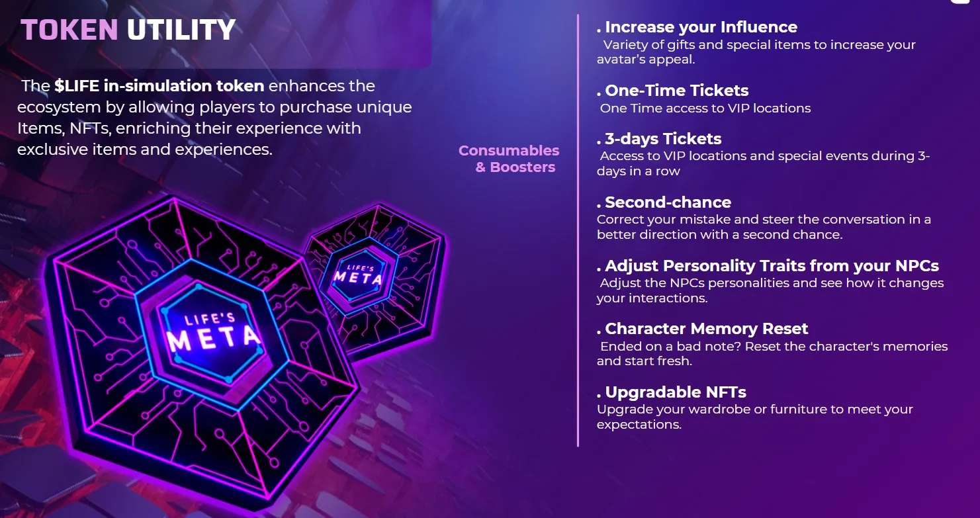The width and height of the screenshot is (980, 518).
Task: Choose the 3-days Tickets heading
Action: click(x=662, y=139)
